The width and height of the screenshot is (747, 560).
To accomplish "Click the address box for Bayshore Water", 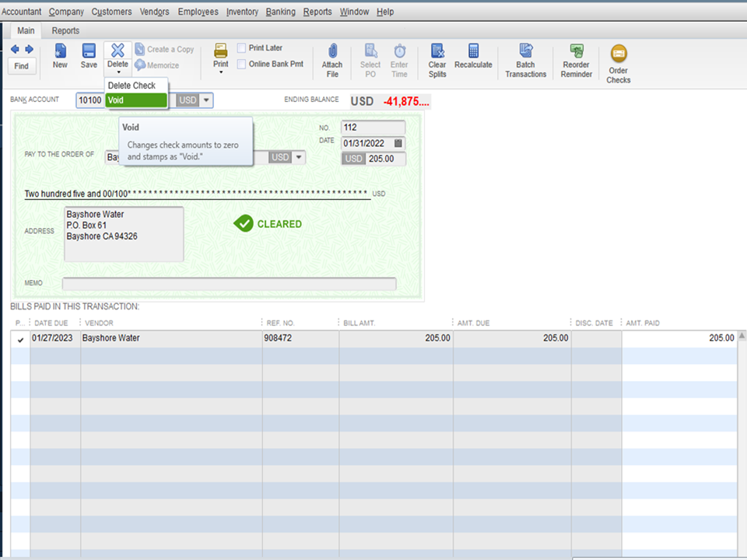I will point(124,234).
